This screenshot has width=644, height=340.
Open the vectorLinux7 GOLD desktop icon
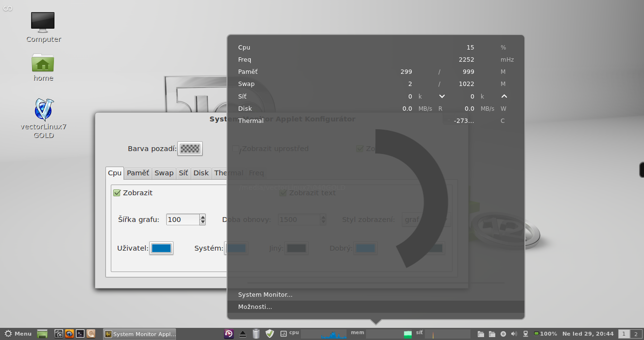pyautogui.click(x=43, y=118)
